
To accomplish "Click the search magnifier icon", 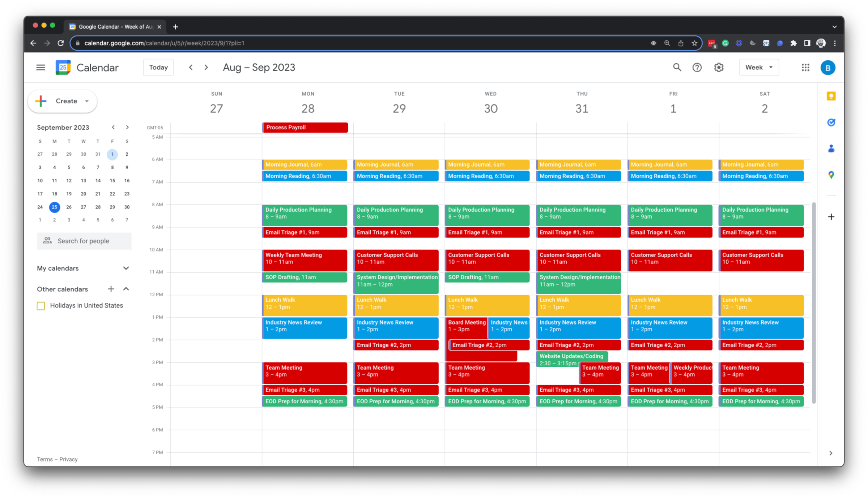I will tap(677, 68).
